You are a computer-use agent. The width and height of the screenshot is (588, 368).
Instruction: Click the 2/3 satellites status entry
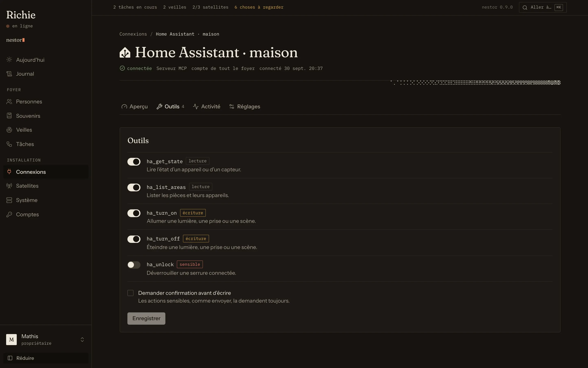coord(210,7)
